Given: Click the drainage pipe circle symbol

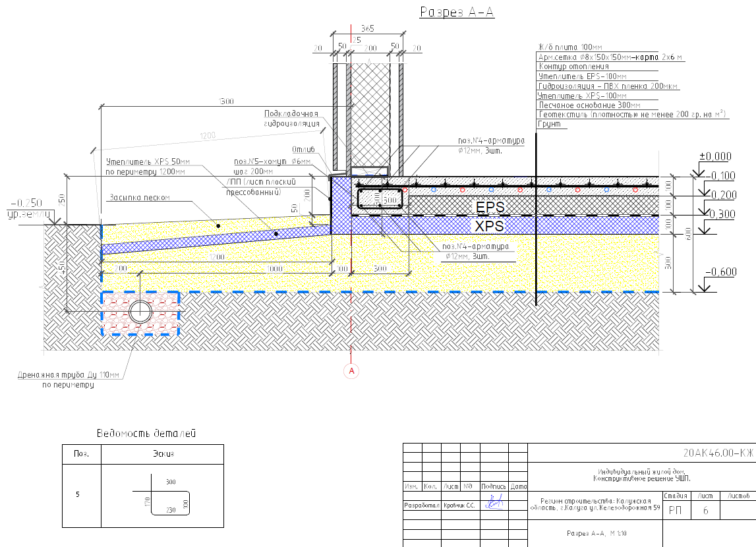Looking at the screenshot, I should pyautogui.click(x=140, y=312).
